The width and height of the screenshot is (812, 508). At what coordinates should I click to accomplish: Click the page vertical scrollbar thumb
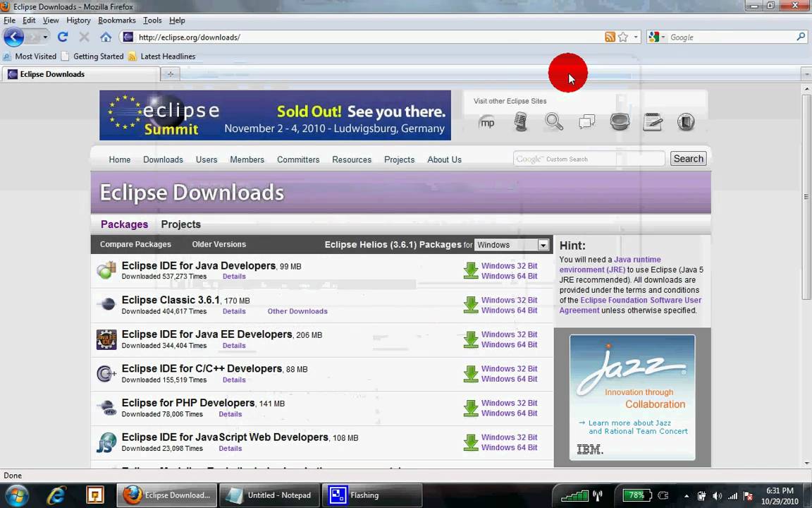[x=806, y=197]
